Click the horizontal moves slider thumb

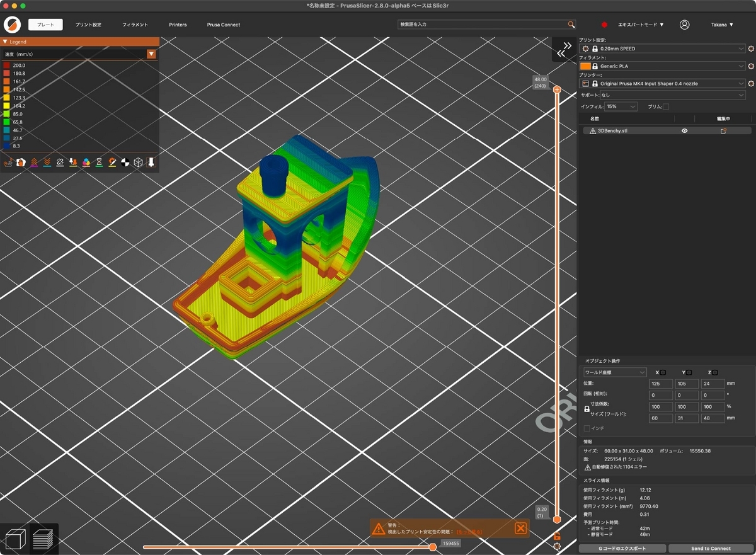pos(433,547)
